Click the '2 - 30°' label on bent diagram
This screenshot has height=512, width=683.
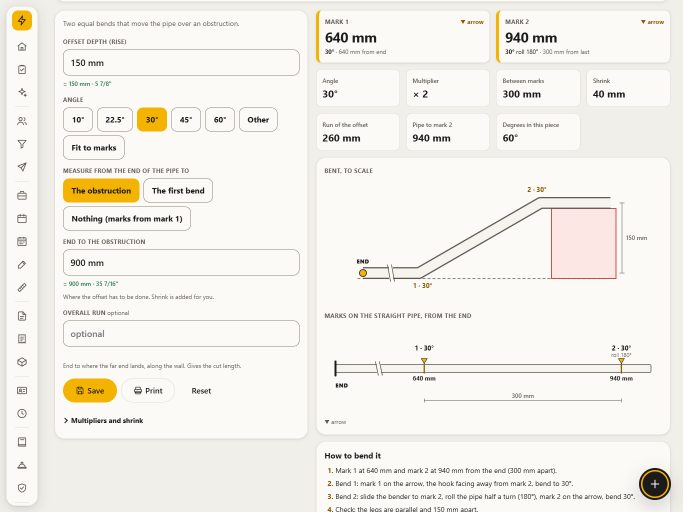tap(537, 190)
